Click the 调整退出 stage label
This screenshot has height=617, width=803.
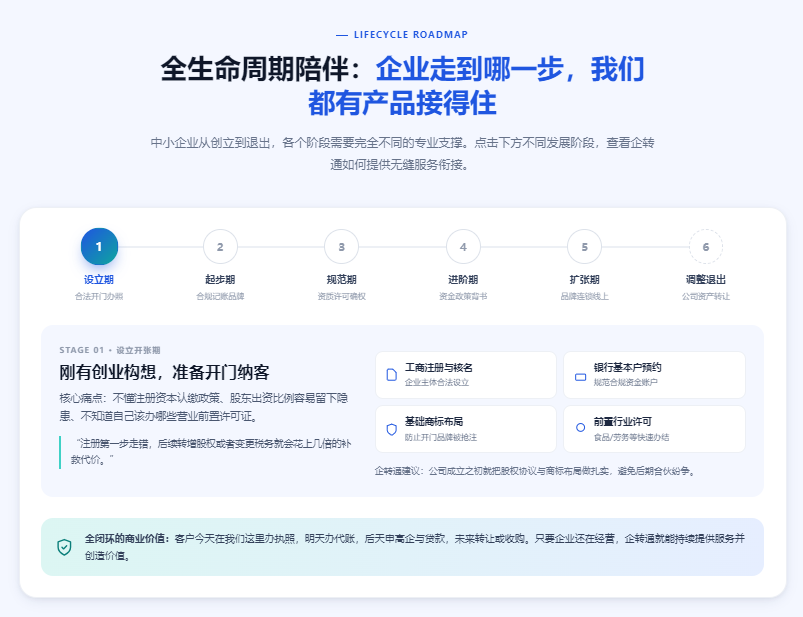(706, 280)
